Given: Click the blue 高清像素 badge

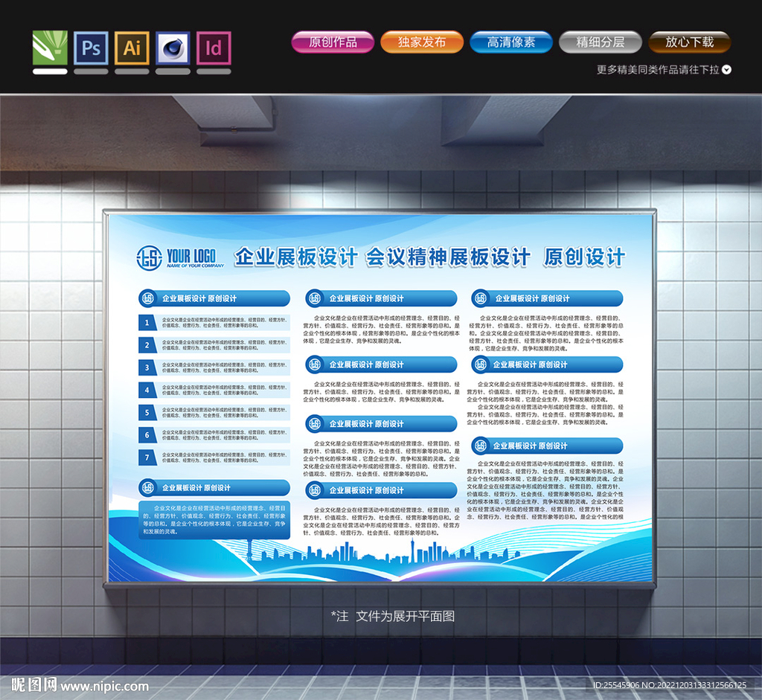Looking at the screenshot, I should [511, 42].
